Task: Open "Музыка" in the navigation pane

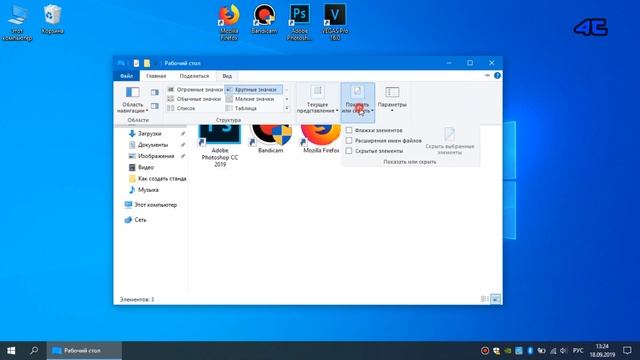Action: (148, 190)
